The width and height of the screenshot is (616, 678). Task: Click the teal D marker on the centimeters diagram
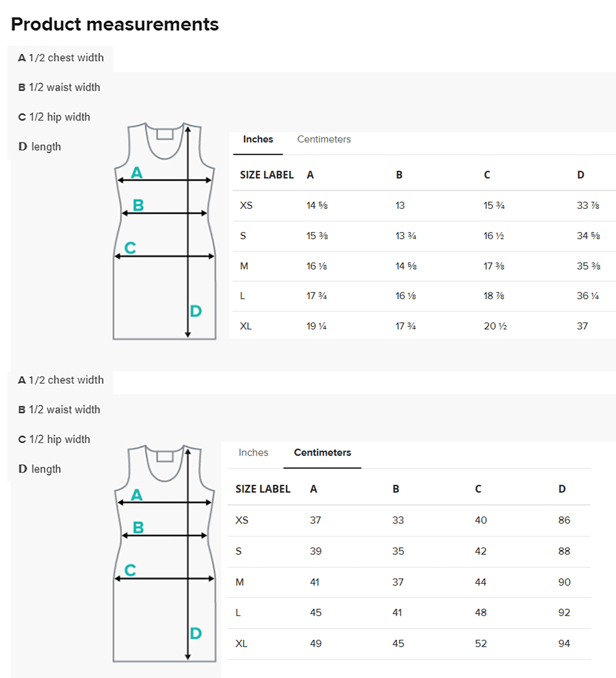pyautogui.click(x=196, y=633)
